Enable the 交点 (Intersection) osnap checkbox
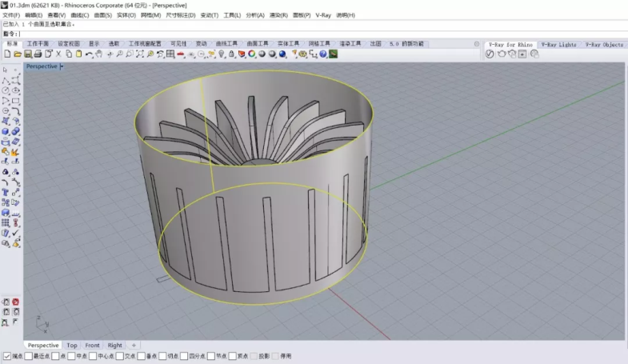This screenshot has width=628, height=364. pos(119,356)
